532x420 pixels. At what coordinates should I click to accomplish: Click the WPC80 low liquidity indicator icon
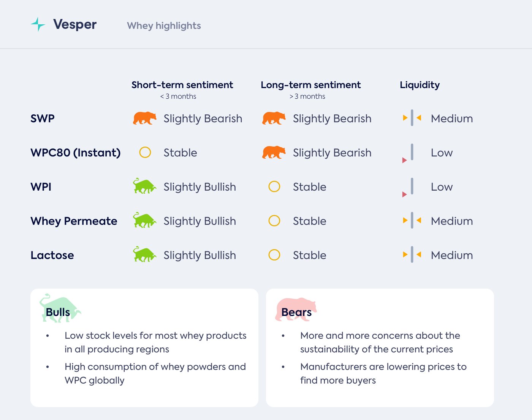[x=409, y=153]
